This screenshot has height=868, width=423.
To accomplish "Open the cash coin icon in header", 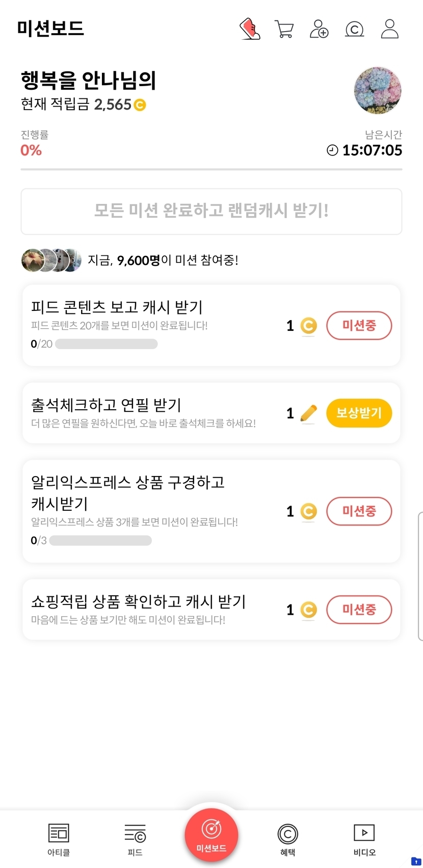I will pos(354,29).
